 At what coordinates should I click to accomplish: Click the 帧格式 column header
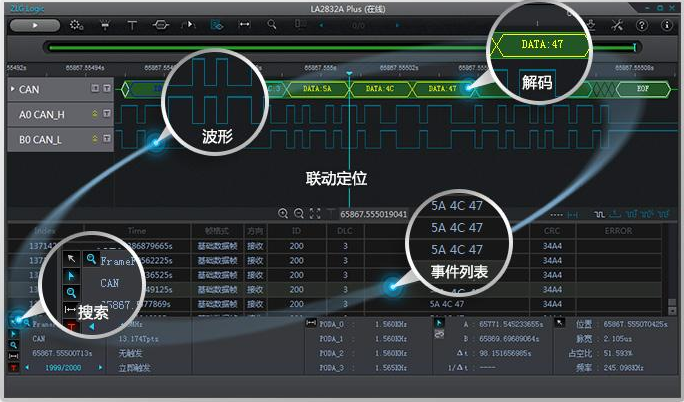tap(216, 231)
